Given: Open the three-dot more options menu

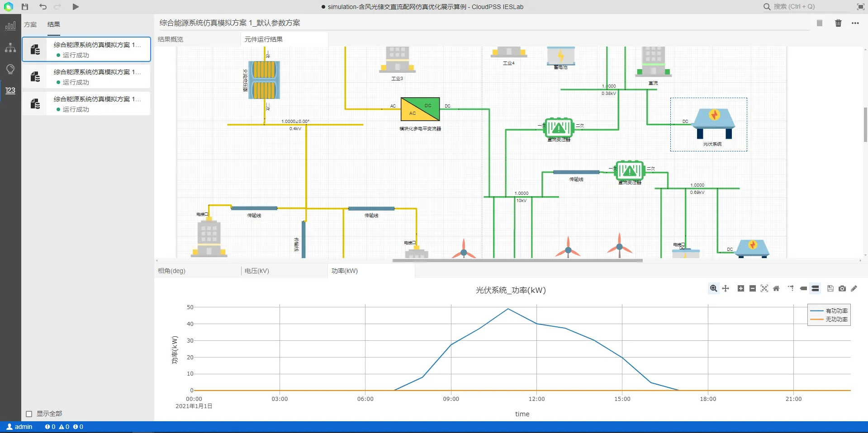Looking at the screenshot, I should (855, 23).
